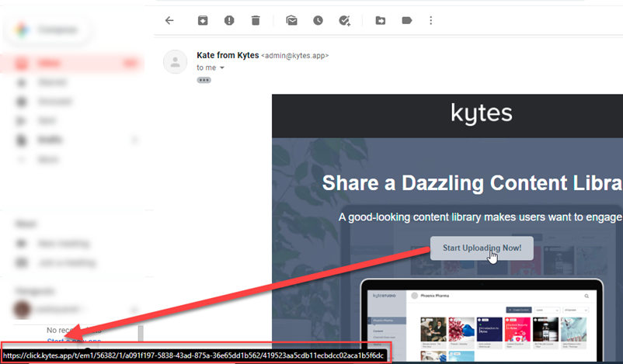This screenshot has width=623, height=364.
Task: Click sender avatar for Kate from Kytes
Action: point(176,62)
